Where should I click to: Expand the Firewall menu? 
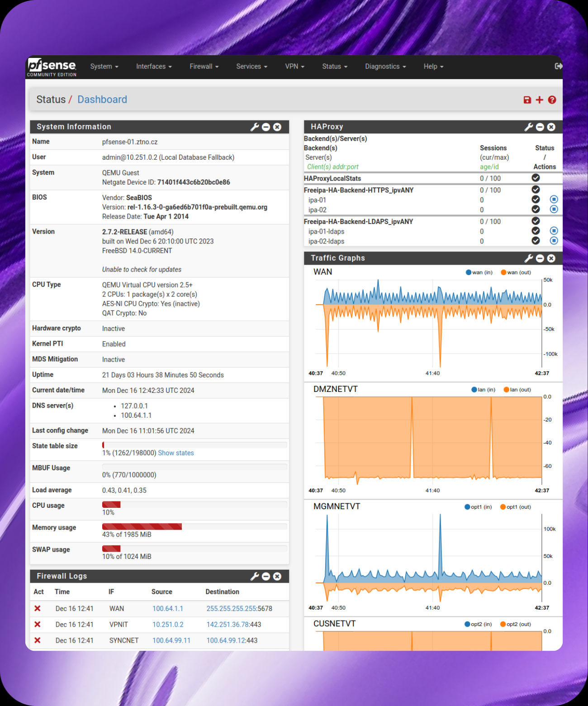pyautogui.click(x=204, y=67)
